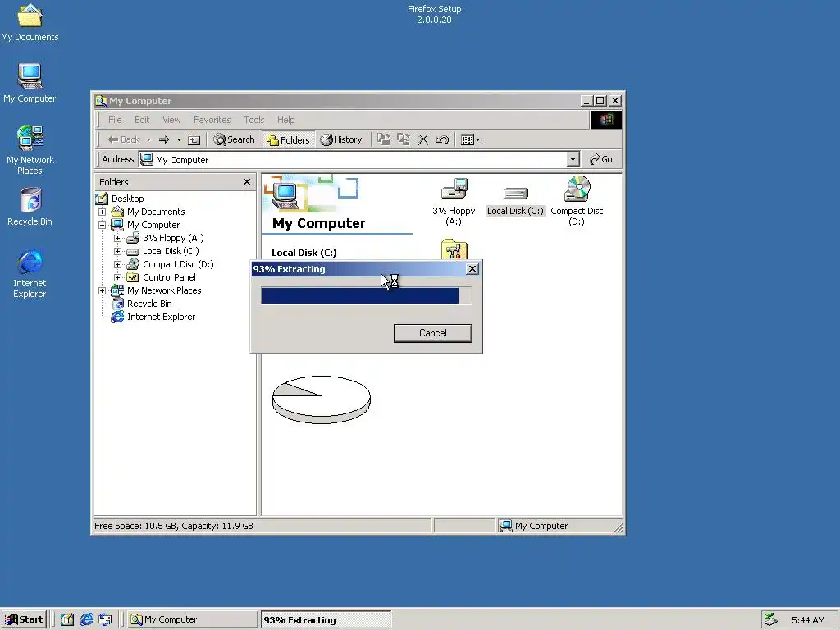Select Recycle Bin in folder tree
This screenshot has height=630, width=840.
coord(149,304)
